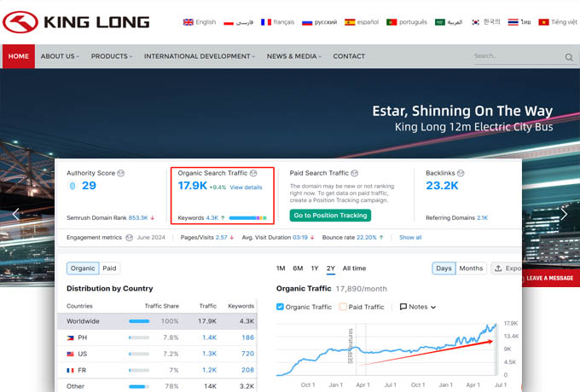Click Go to Position Tracking button
Viewport: 580px width, 392px height.
tap(330, 216)
